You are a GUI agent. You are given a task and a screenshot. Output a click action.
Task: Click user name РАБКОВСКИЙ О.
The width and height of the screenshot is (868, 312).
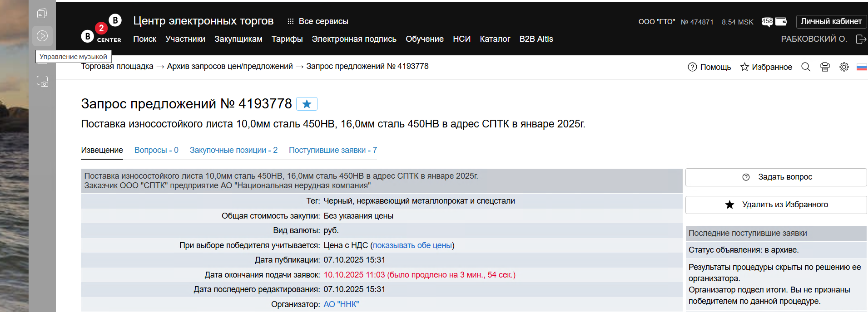[814, 39]
